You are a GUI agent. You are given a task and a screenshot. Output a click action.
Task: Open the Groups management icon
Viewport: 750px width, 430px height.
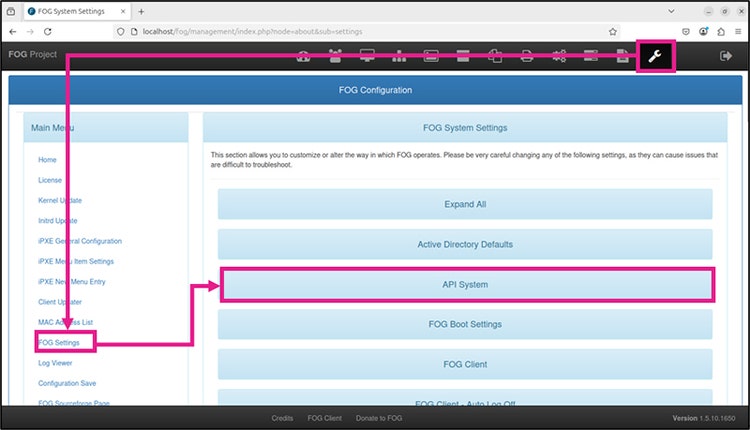(399, 56)
